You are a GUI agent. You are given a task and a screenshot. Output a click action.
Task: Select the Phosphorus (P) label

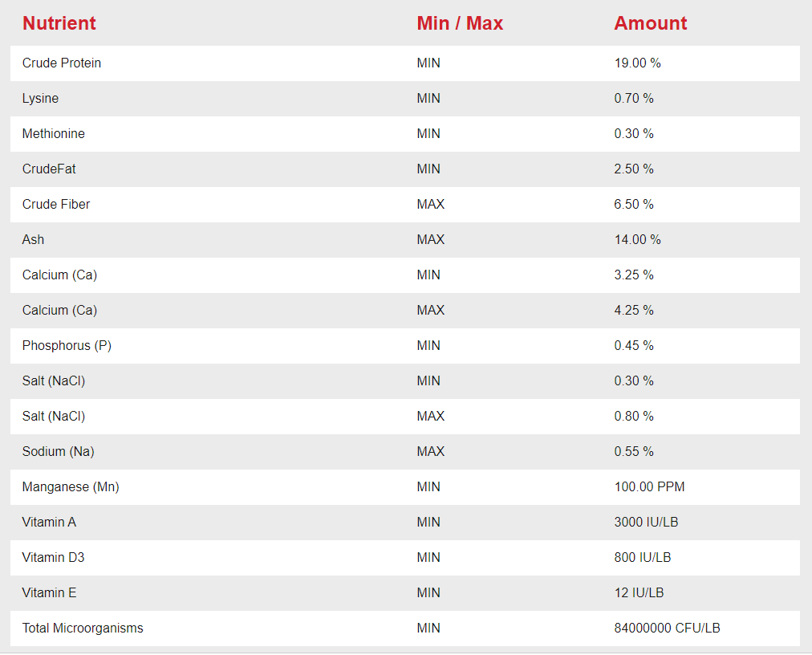tap(68, 345)
